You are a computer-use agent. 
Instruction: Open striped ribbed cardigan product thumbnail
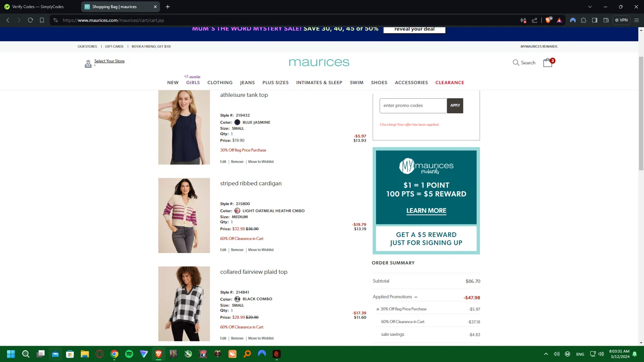(184, 215)
